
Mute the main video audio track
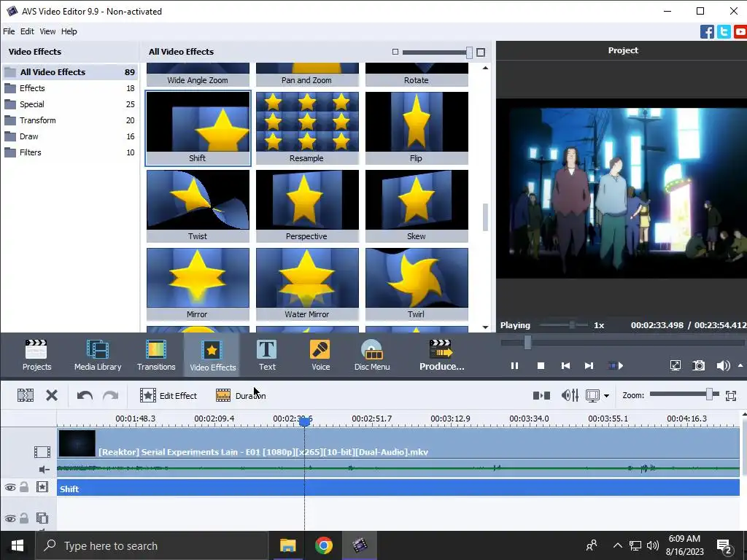(x=44, y=470)
